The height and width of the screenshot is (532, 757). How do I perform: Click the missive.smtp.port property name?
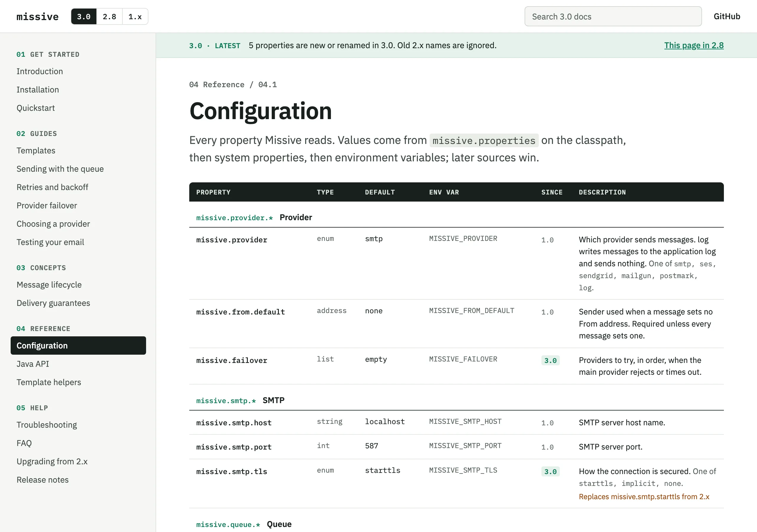click(234, 447)
